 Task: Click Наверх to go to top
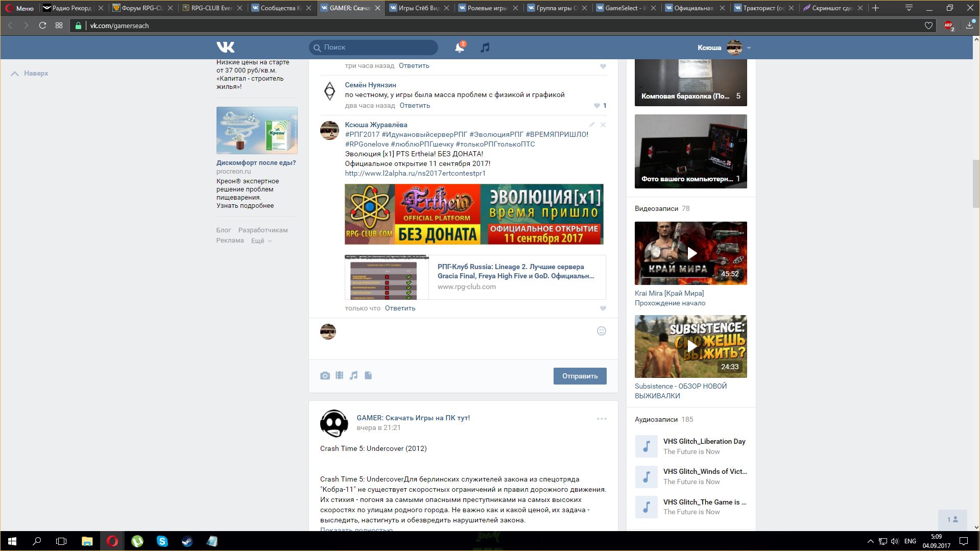click(30, 74)
